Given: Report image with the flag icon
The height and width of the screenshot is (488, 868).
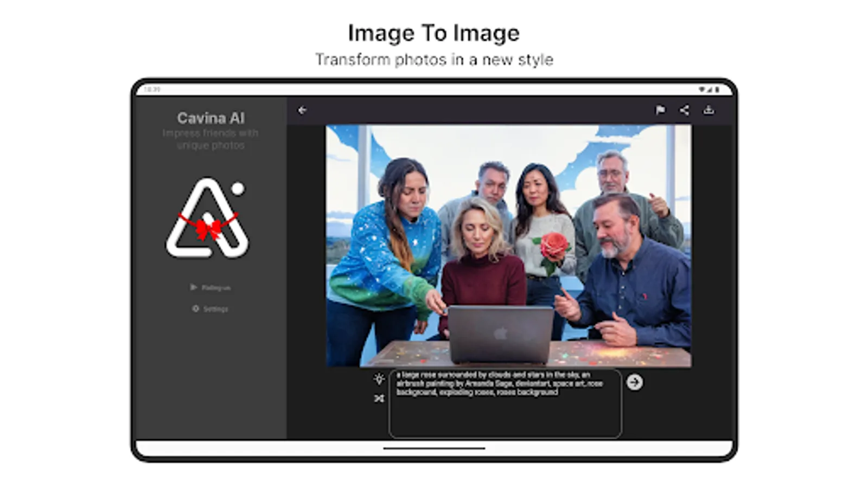Looking at the screenshot, I should coord(660,110).
